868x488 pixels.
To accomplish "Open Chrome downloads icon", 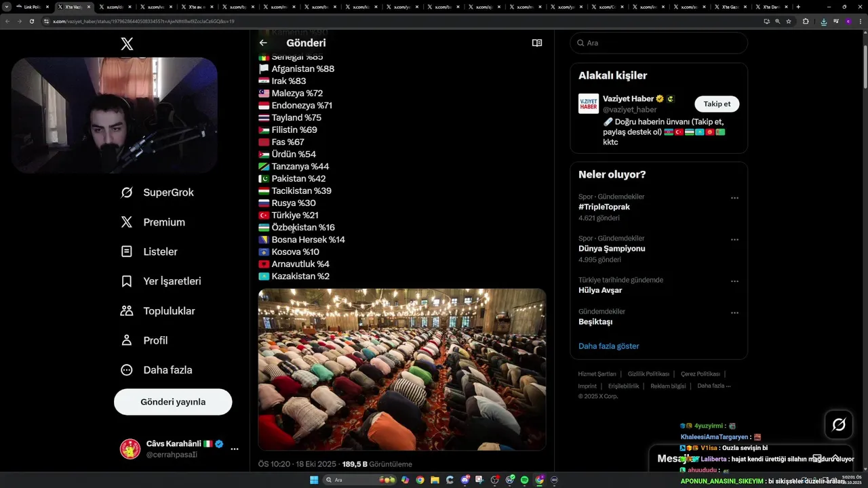I will click(x=824, y=21).
